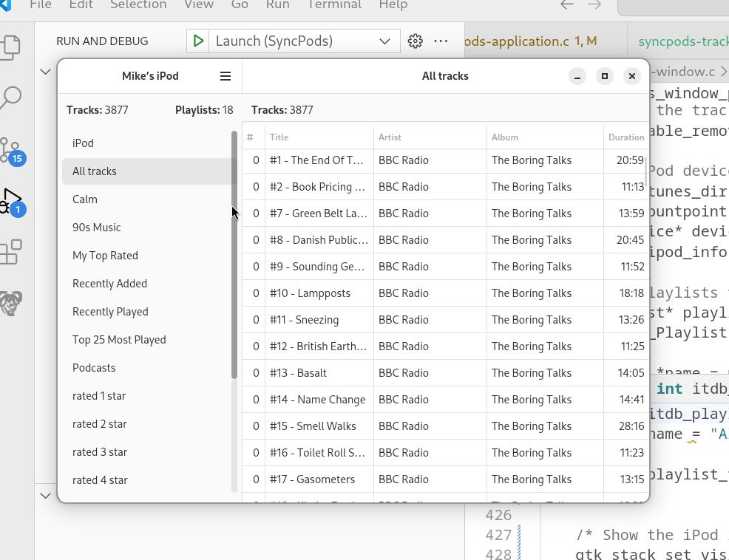This screenshot has width=729, height=560.
Task: Select the Recently Added playlist
Action: [146, 284]
